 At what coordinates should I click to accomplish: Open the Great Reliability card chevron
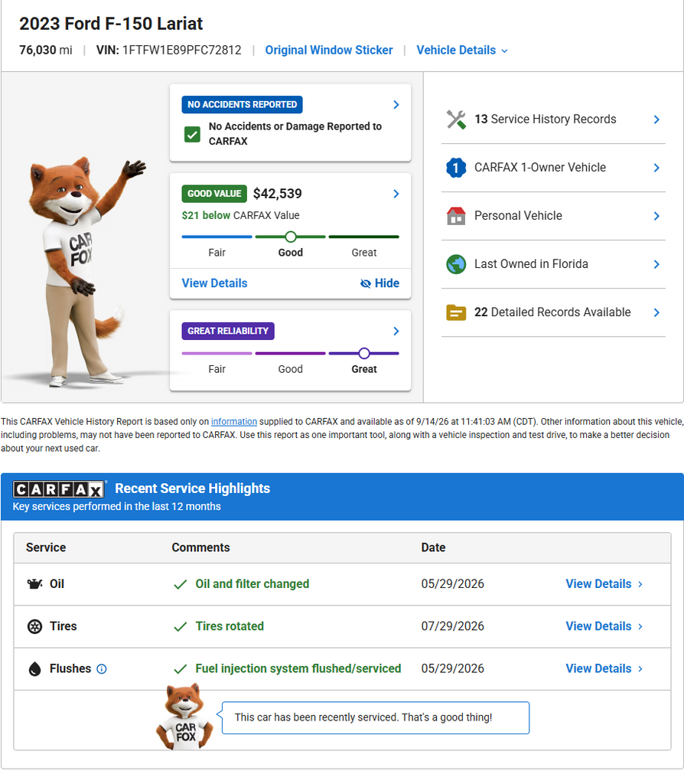click(396, 331)
